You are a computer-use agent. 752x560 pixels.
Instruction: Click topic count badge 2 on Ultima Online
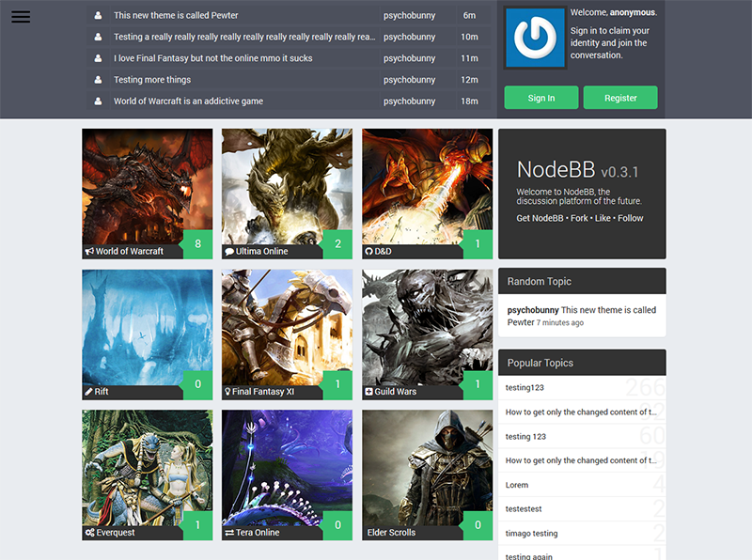(337, 244)
